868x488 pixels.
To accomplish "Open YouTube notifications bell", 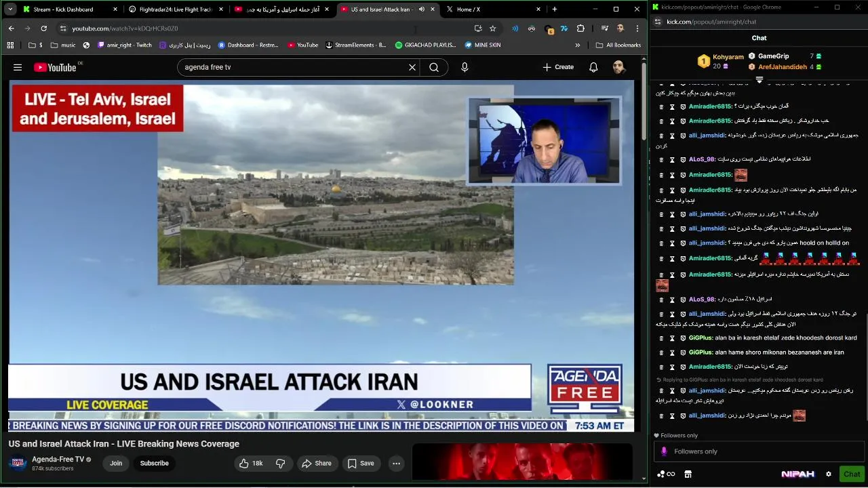I will click(593, 67).
